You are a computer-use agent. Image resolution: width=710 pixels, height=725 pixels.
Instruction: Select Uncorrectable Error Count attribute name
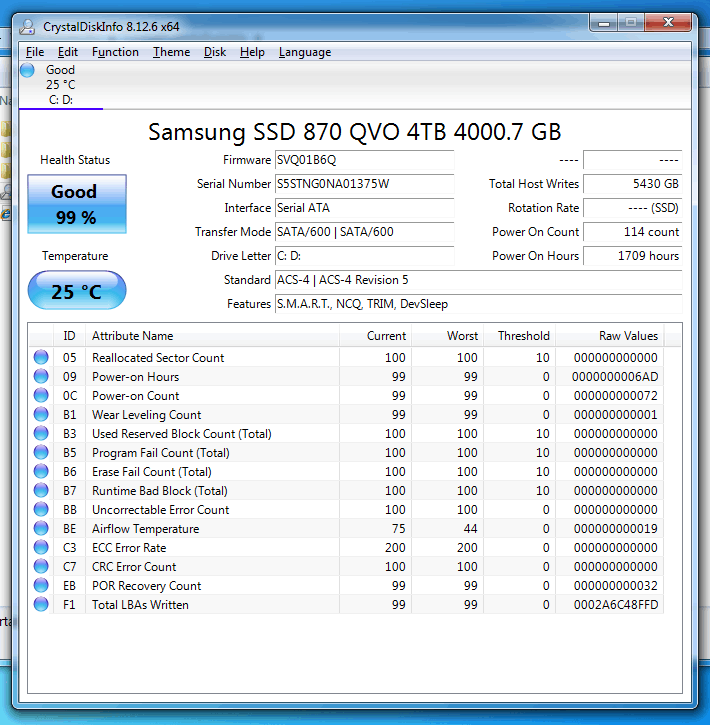160,510
